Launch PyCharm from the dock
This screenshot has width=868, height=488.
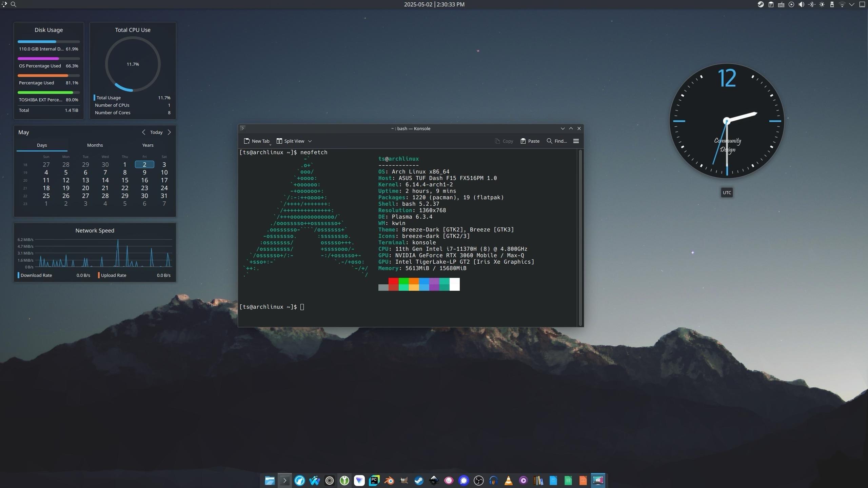[374, 480]
